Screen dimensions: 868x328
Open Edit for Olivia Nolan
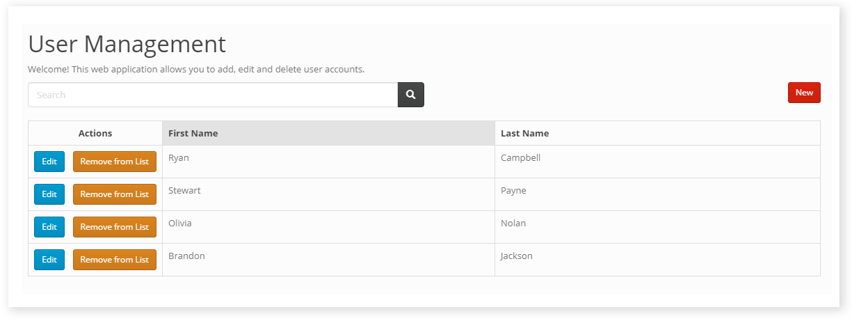coord(49,227)
